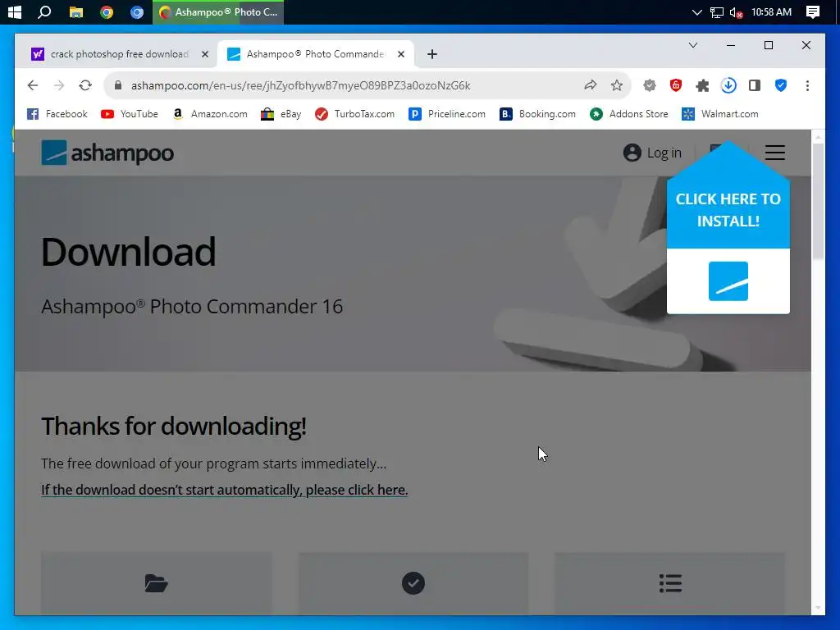Viewport: 840px width, 630px height.
Task: Select the Ashampoo Photo Commander tab
Action: point(316,54)
